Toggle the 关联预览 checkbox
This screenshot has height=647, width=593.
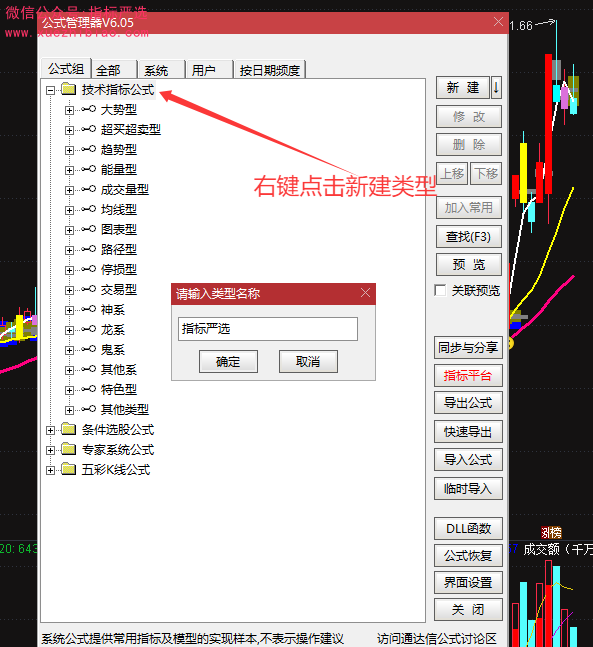pos(440,290)
